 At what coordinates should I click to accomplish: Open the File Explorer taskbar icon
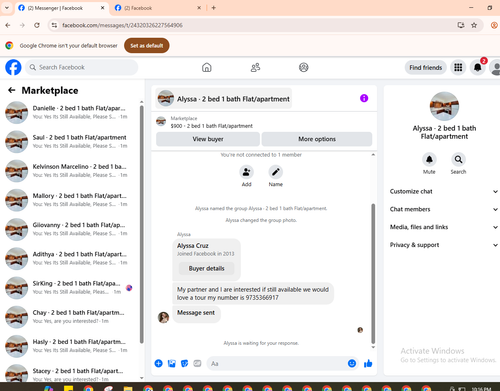[128, 389]
